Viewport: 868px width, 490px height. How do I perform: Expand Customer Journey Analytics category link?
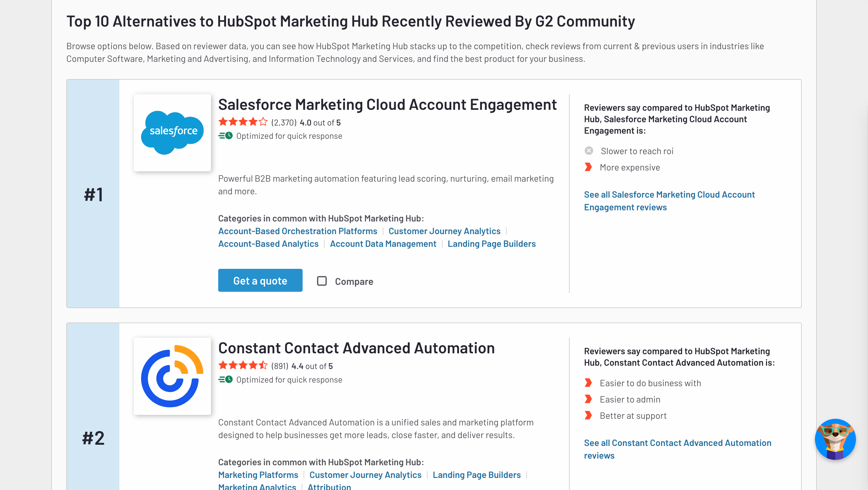pyautogui.click(x=444, y=231)
